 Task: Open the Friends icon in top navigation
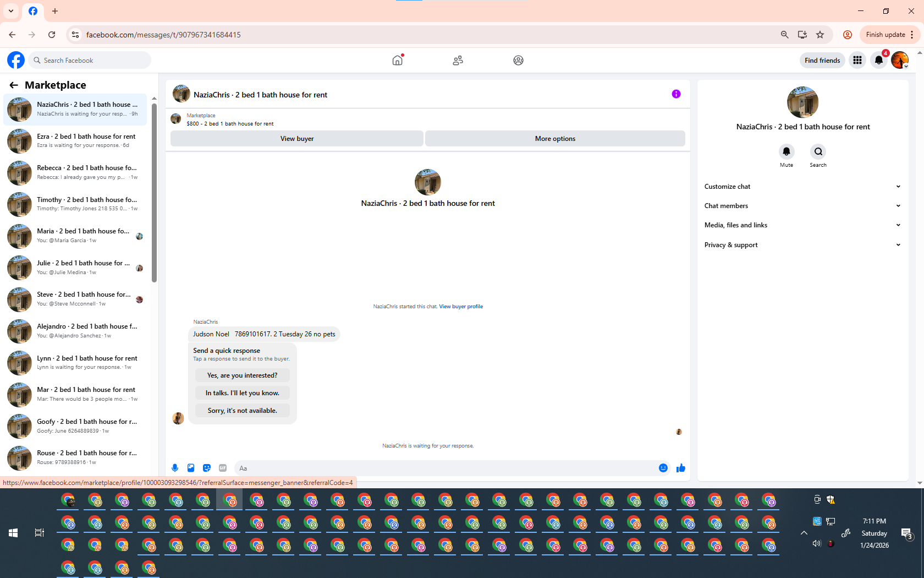(x=458, y=61)
